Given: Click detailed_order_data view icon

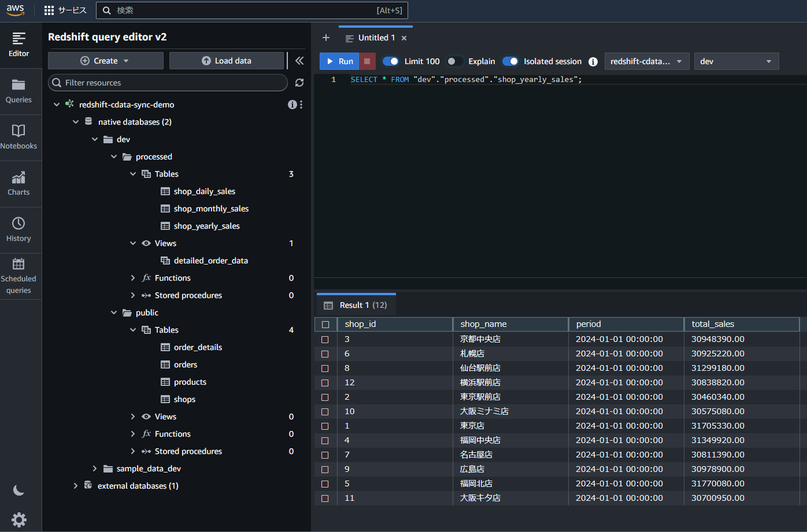Looking at the screenshot, I should [165, 261].
